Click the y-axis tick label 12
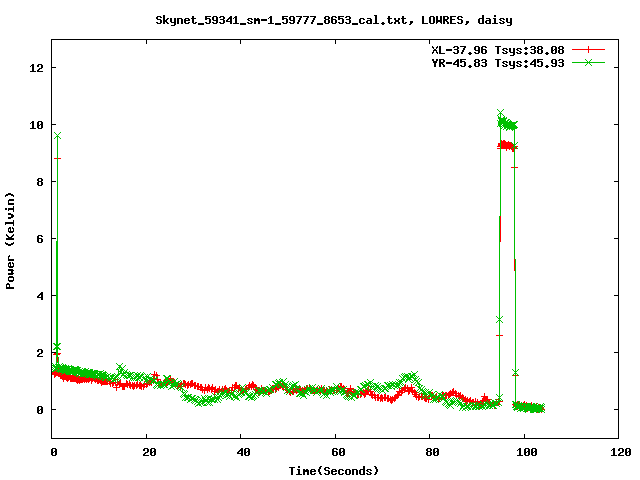 (36, 68)
